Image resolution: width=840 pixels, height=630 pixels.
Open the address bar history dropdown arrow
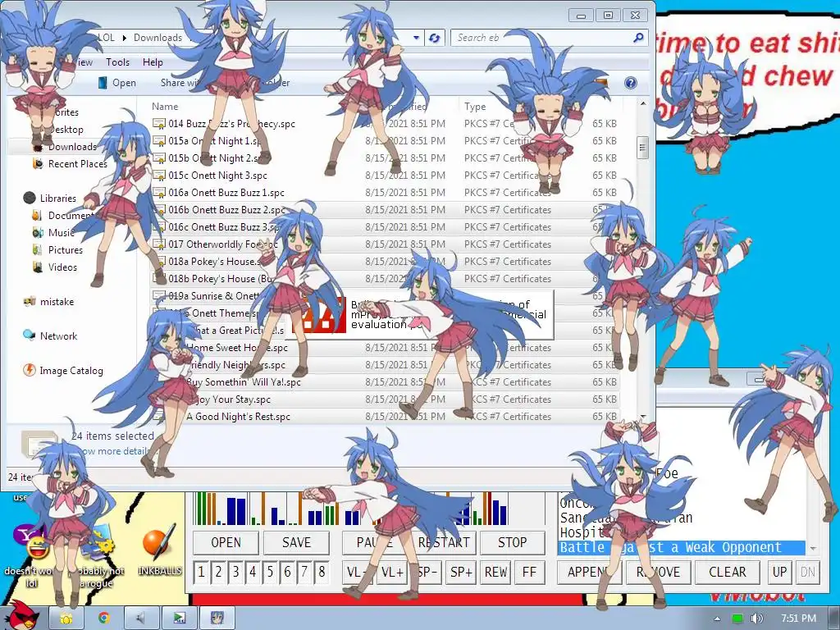point(416,38)
